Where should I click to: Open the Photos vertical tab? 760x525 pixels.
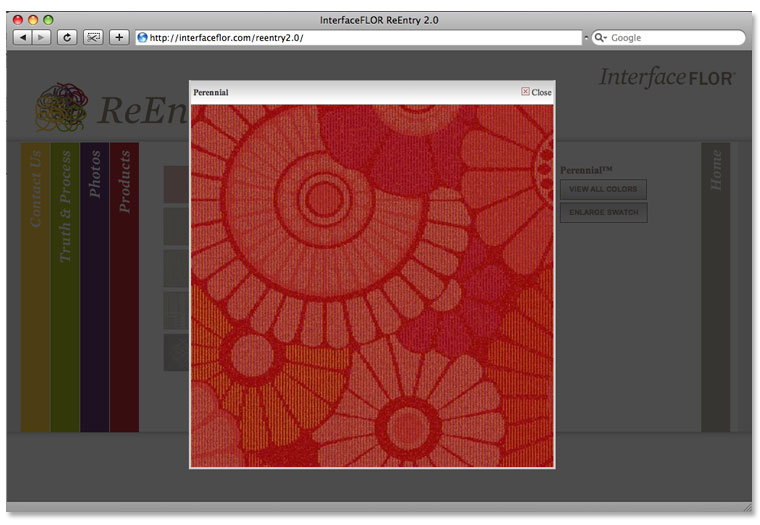click(95, 287)
